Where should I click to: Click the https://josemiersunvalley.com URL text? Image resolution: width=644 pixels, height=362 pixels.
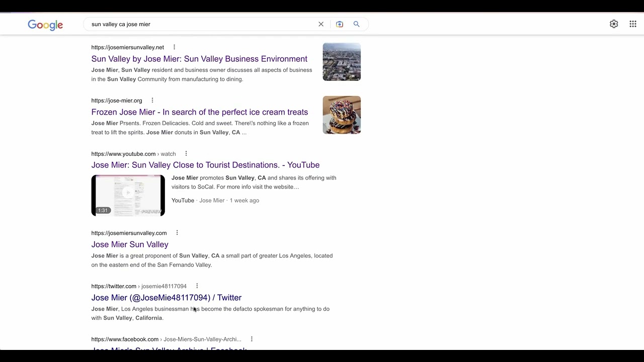point(129,233)
